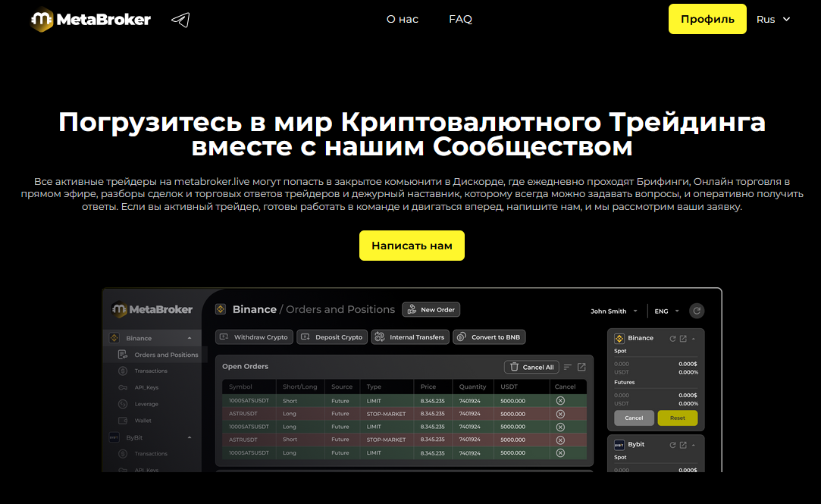Open Wallet in the dashboard sidebar
Viewport: 821px width, 504px height.
click(143, 421)
